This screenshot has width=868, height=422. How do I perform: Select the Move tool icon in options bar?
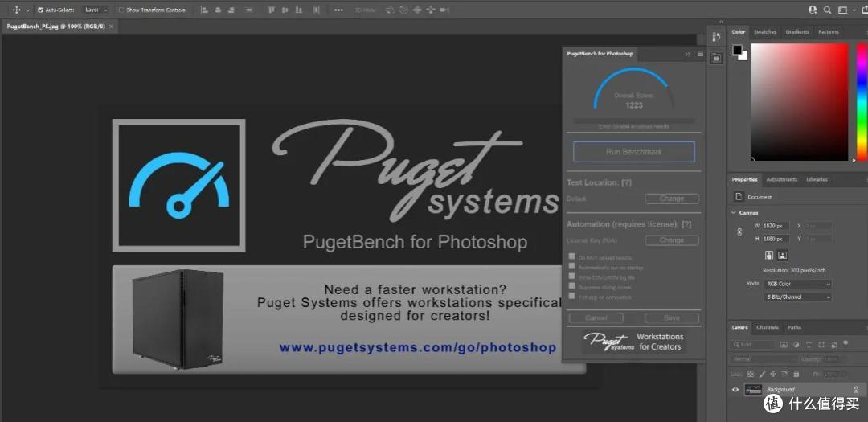coord(16,10)
